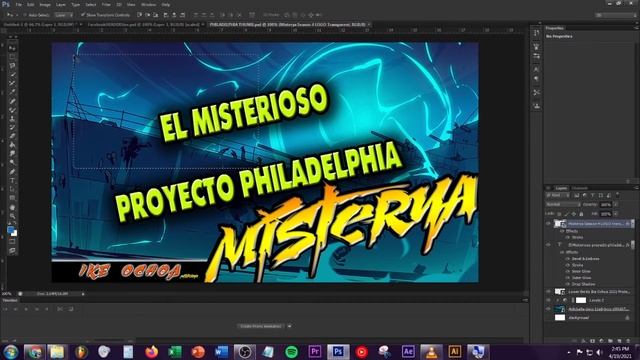Toggle Show Transform Controls checkbox
The height and width of the screenshot is (360, 640).
(83, 15)
